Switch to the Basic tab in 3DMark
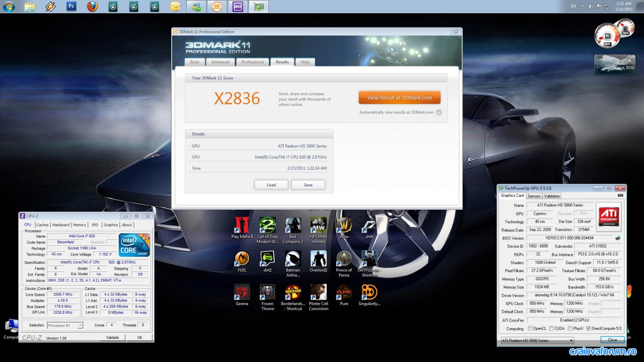This screenshot has width=644, height=362. point(195,62)
